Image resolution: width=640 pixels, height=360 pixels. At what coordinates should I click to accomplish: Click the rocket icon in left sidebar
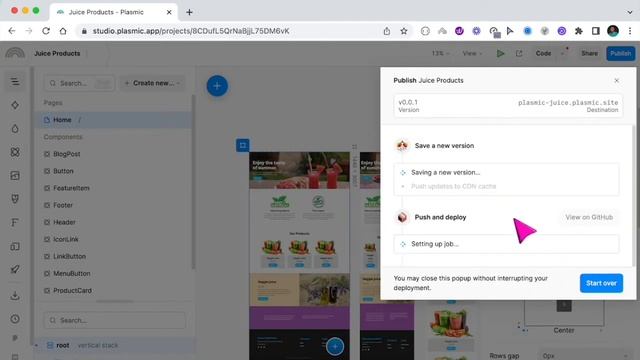pos(15,269)
